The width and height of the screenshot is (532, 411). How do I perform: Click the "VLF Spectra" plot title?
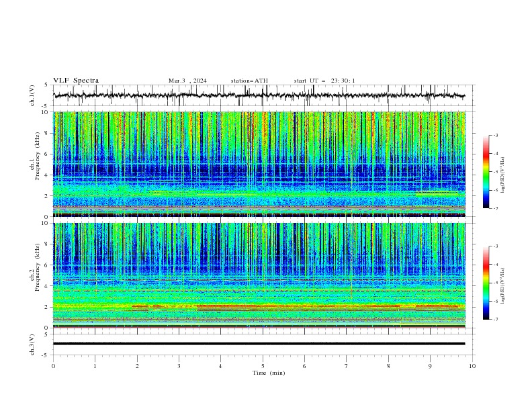click(76, 81)
